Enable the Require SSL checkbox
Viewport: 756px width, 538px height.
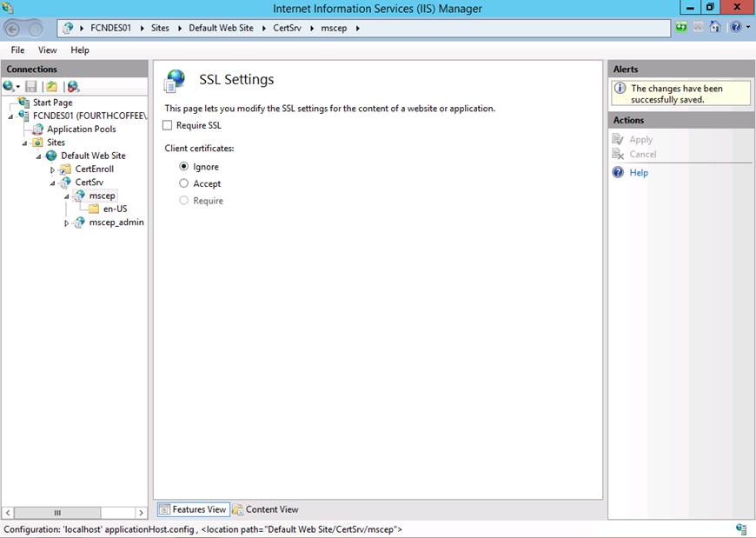pyautogui.click(x=168, y=126)
